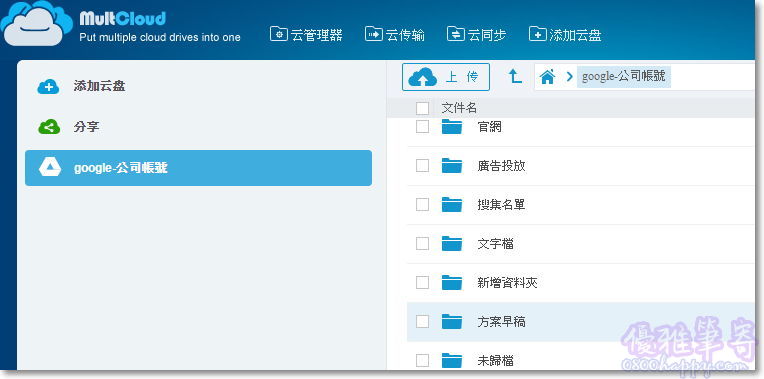Viewport: 764px width, 379px height.
Task: Open the 新增資料夾 folder name
Action: pos(507,283)
